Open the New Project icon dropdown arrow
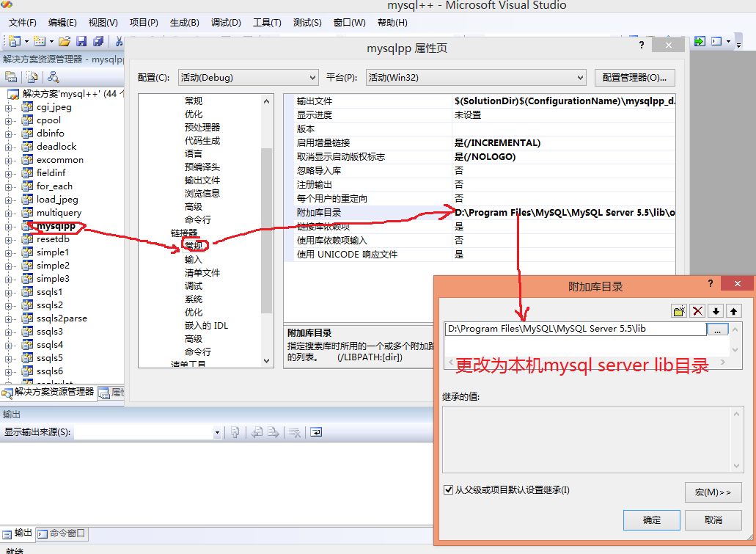Viewport: 756px width, 554px height. (26, 42)
